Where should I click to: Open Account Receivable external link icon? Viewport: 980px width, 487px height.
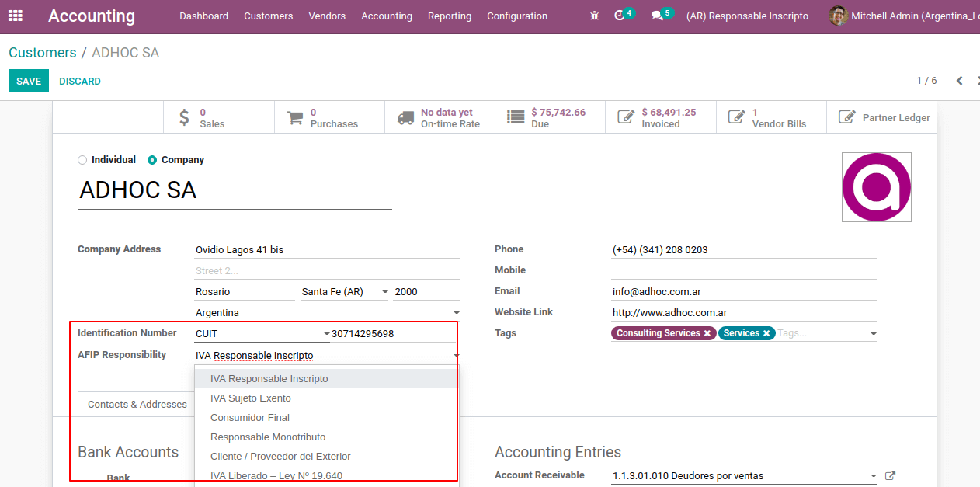pyautogui.click(x=891, y=476)
